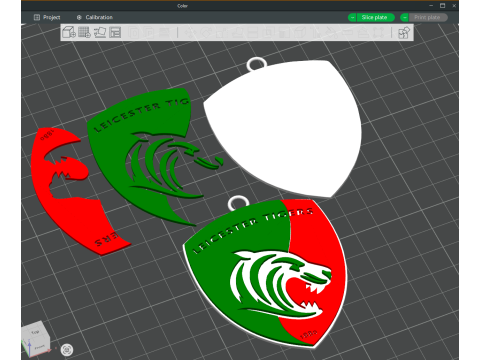Click the Top face of the view cube
The height and width of the screenshot is (360, 480).
[x=35, y=332]
